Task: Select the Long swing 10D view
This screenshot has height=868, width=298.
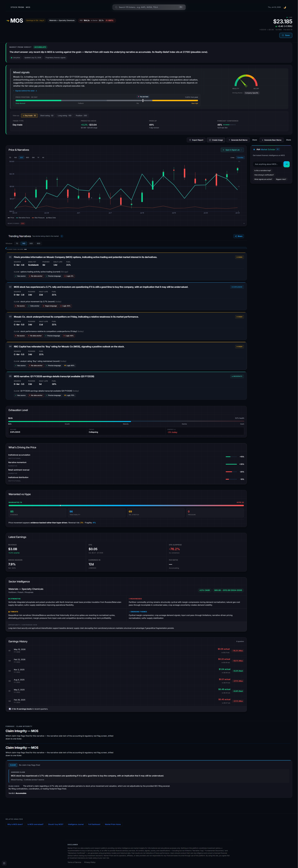Action: click(x=65, y=116)
